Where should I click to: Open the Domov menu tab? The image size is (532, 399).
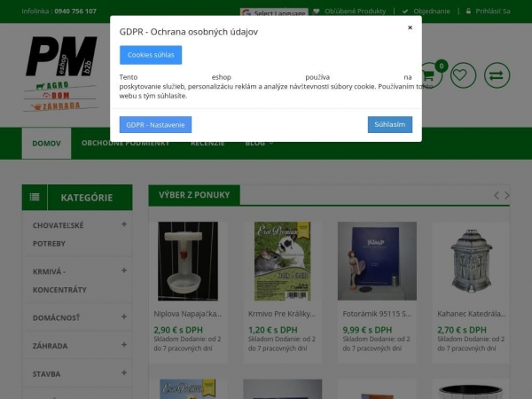46,143
